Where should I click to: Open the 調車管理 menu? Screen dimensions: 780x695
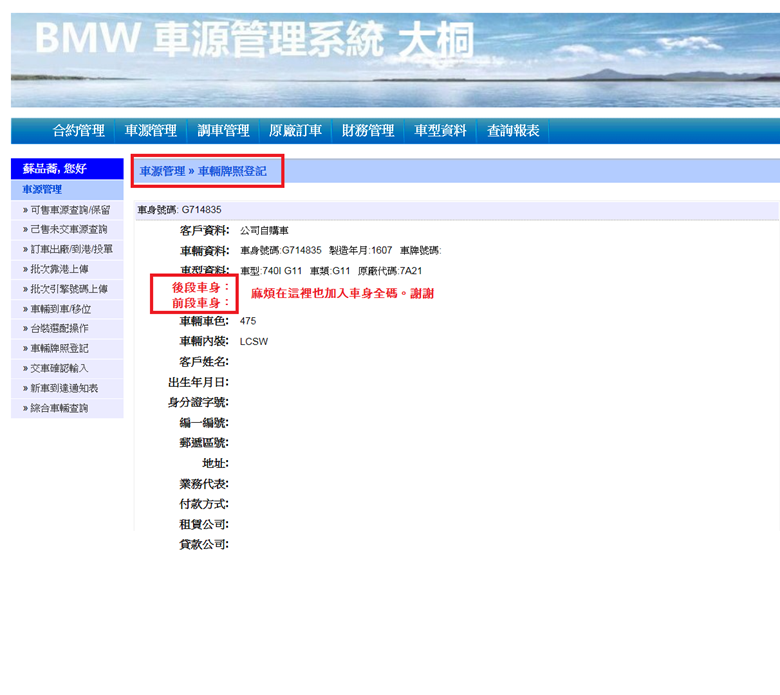point(223,131)
